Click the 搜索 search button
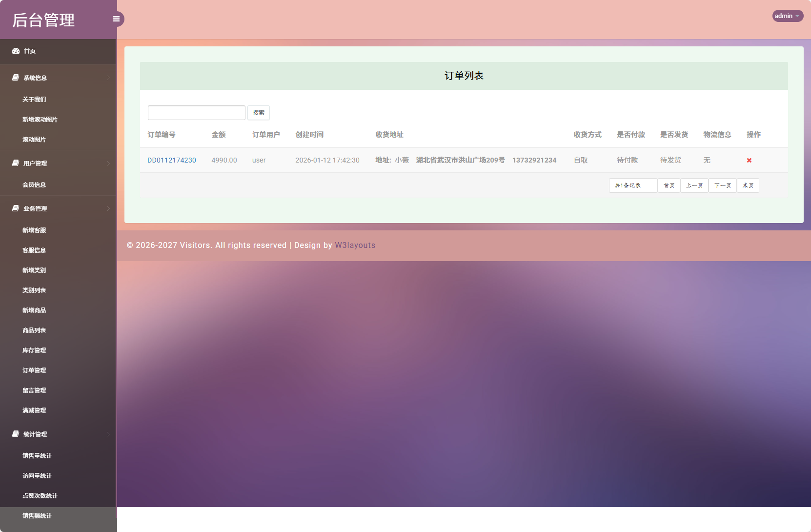Viewport: 811px width, 532px height. coord(259,113)
